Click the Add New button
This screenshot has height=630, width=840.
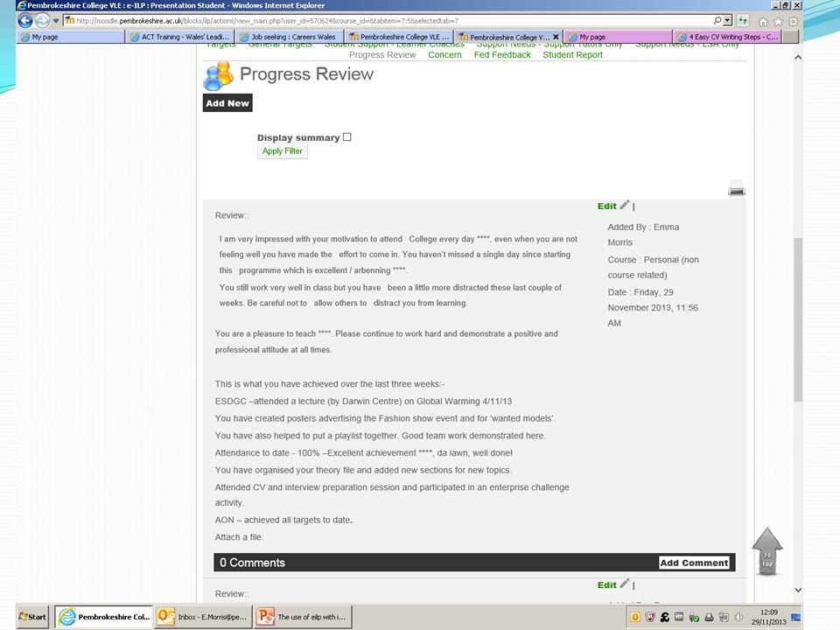[x=227, y=103]
